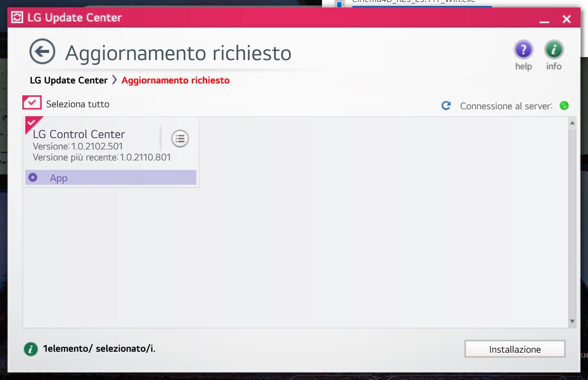The image size is (588, 380).
Task: Open LG Control Center details list icon
Action: (180, 139)
